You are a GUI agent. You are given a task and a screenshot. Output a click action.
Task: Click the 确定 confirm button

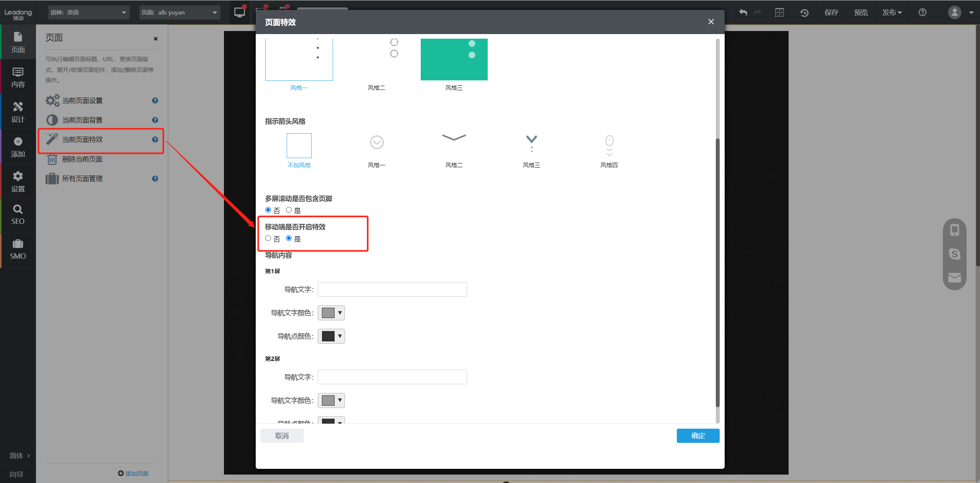pos(697,436)
